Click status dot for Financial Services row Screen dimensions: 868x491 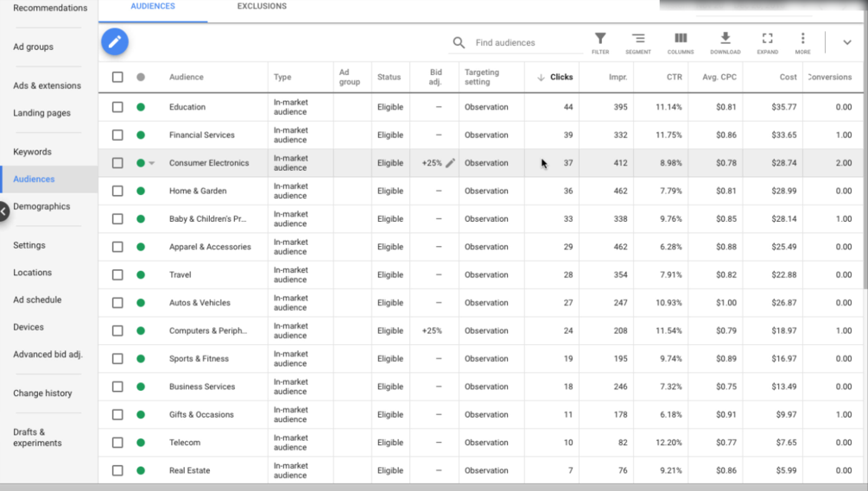[141, 135]
